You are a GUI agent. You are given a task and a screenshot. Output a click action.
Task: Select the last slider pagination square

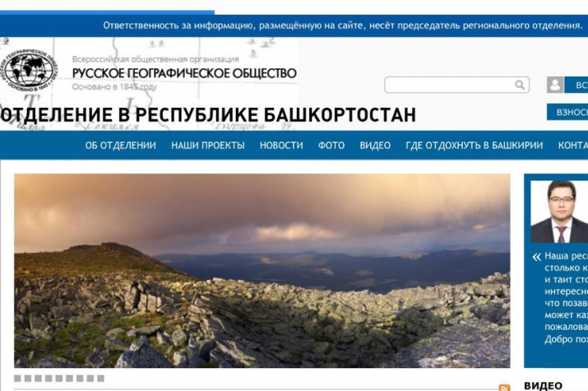coord(100,379)
